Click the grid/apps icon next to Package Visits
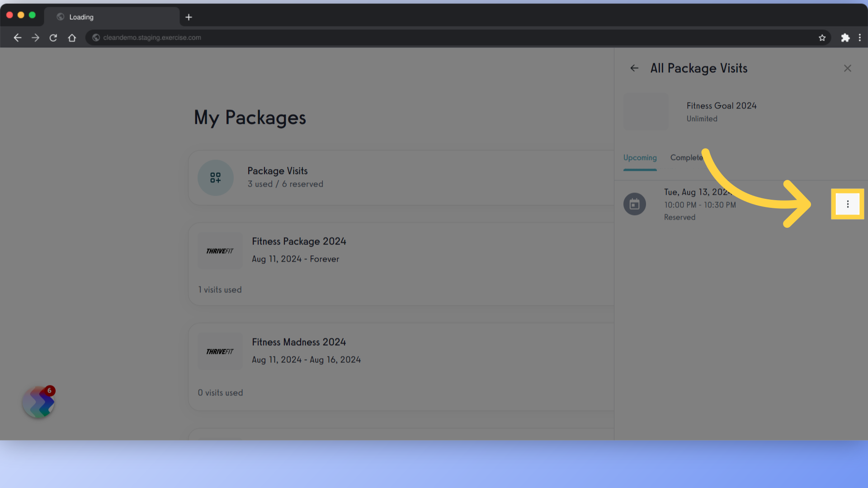This screenshot has width=868, height=488. pos(216,177)
